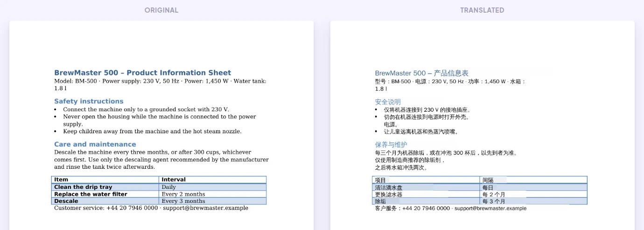The height and width of the screenshot is (230, 644).
Task: Click the "Replace the water filter" cell
Action: click(105, 194)
